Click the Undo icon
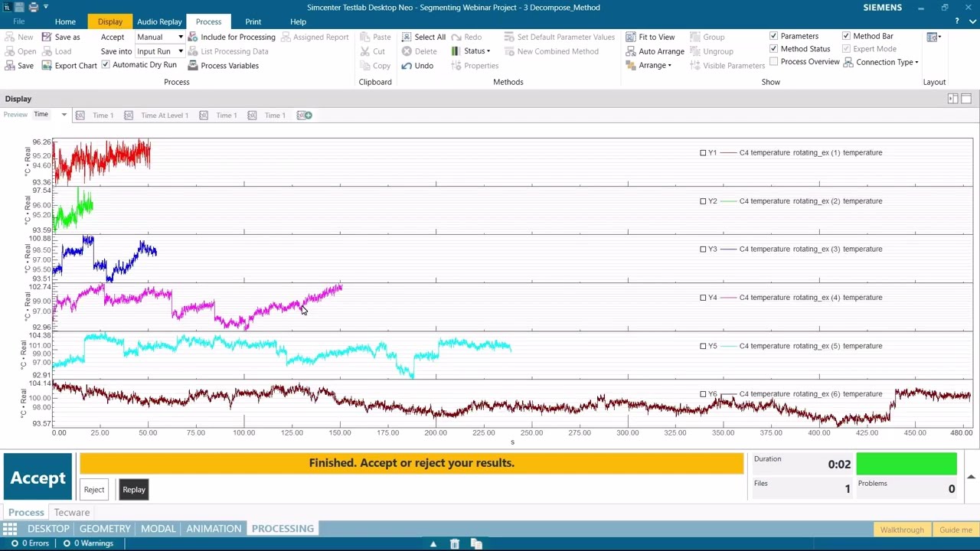980x551 pixels. tap(407, 66)
